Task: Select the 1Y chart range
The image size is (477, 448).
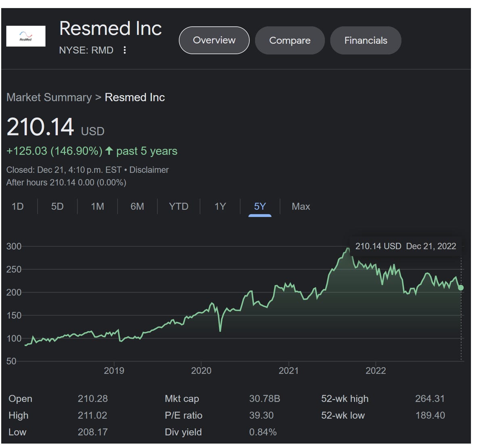Action: (220, 207)
